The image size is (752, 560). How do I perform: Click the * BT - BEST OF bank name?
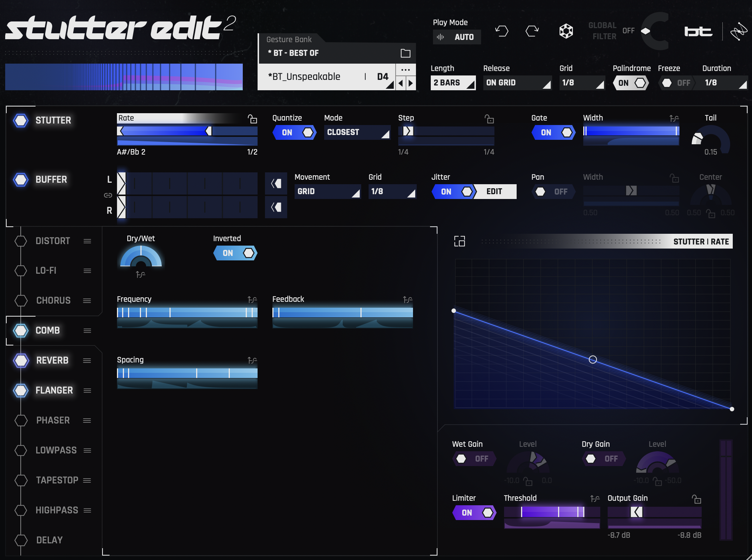293,53
